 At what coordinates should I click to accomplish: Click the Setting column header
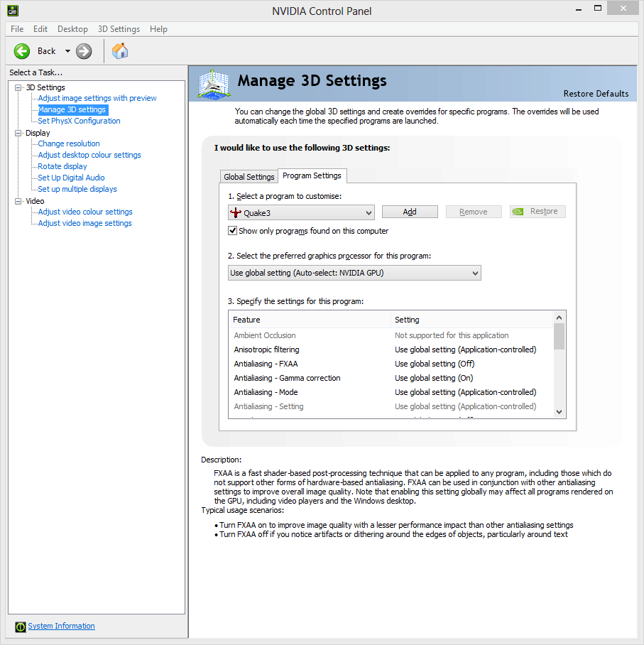(471, 320)
